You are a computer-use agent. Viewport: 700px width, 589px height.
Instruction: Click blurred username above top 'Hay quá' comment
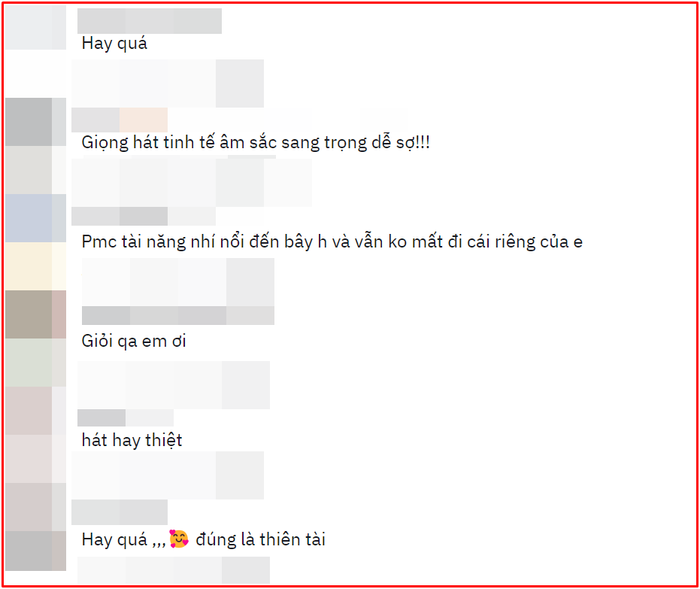pyautogui.click(x=150, y=21)
